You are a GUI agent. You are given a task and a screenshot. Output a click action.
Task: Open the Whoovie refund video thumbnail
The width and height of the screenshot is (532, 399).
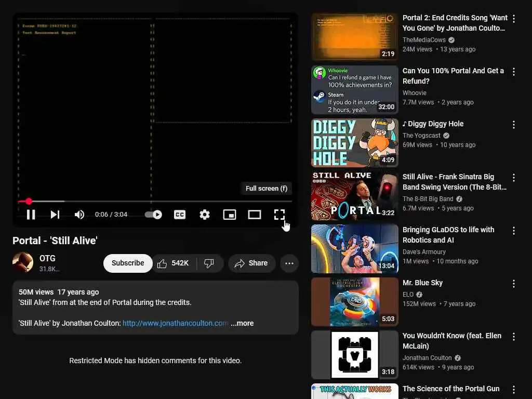(354, 89)
